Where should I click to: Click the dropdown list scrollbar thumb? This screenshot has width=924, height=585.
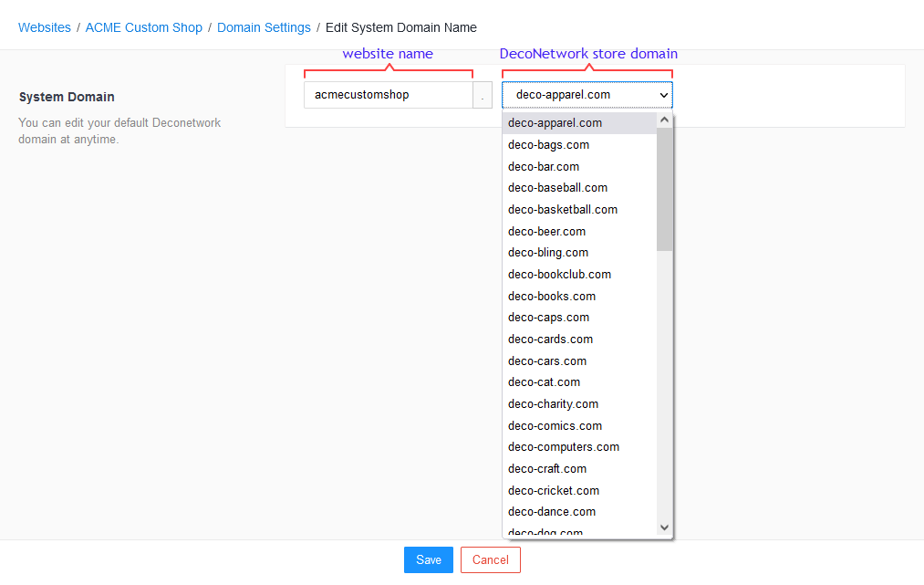point(664,189)
